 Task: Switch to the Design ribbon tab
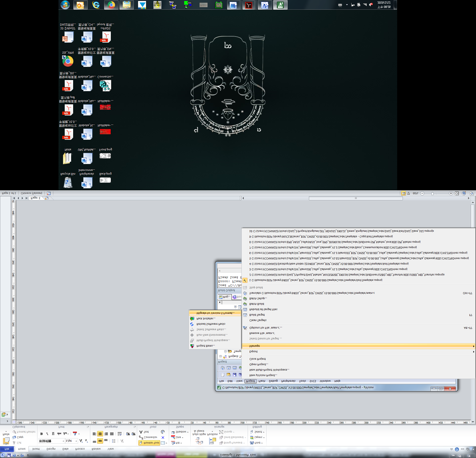pyautogui.click(x=51, y=449)
